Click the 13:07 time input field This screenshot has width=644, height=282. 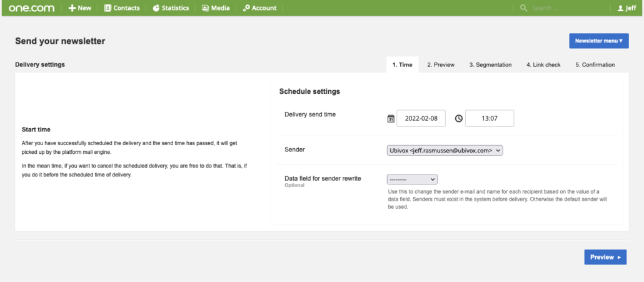pos(490,119)
